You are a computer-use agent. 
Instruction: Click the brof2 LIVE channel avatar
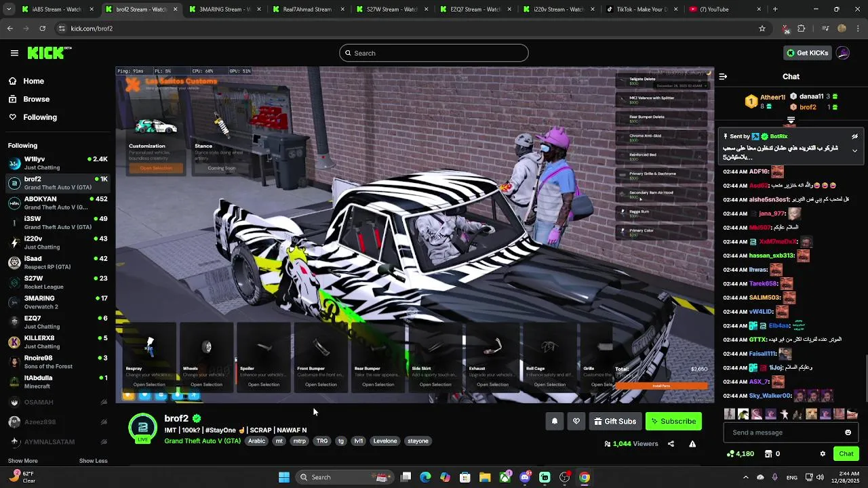pyautogui.click(x=142, y=428)
